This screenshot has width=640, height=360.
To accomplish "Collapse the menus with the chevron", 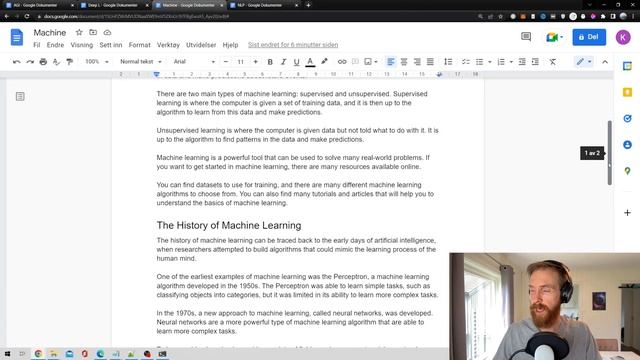I will coord(605,62).
